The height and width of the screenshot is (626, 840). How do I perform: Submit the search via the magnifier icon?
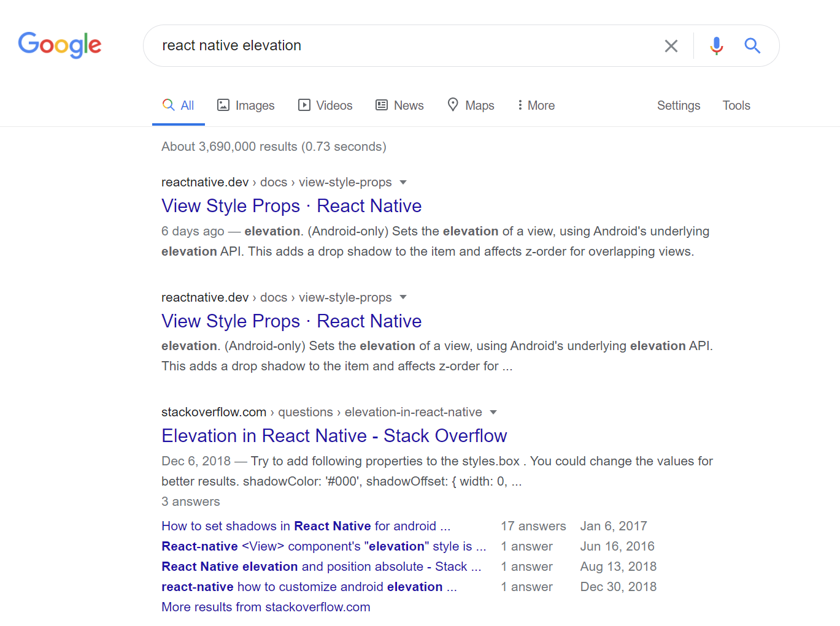(752, 45)
